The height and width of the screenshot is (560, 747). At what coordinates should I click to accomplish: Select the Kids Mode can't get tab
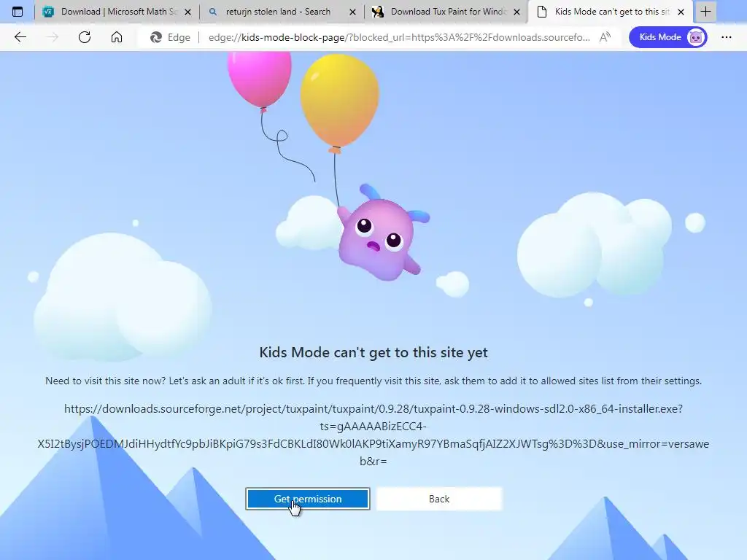tap(611, 12)
